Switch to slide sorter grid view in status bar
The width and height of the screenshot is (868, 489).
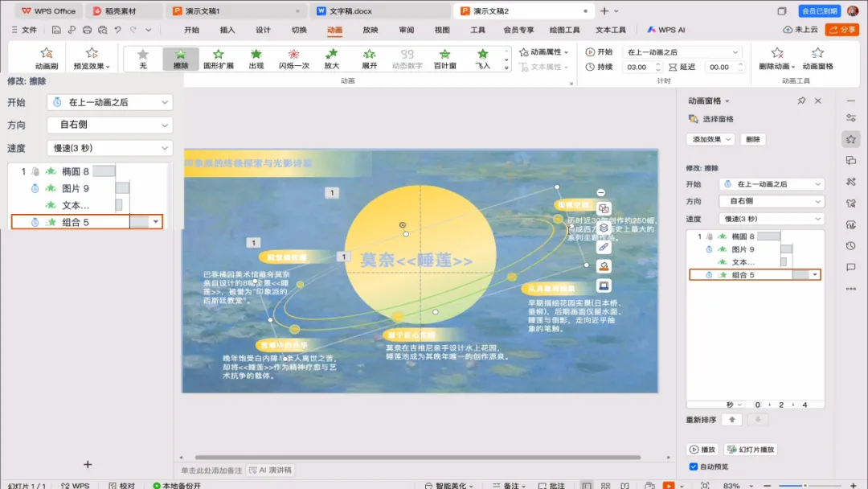tap(606, 486)
